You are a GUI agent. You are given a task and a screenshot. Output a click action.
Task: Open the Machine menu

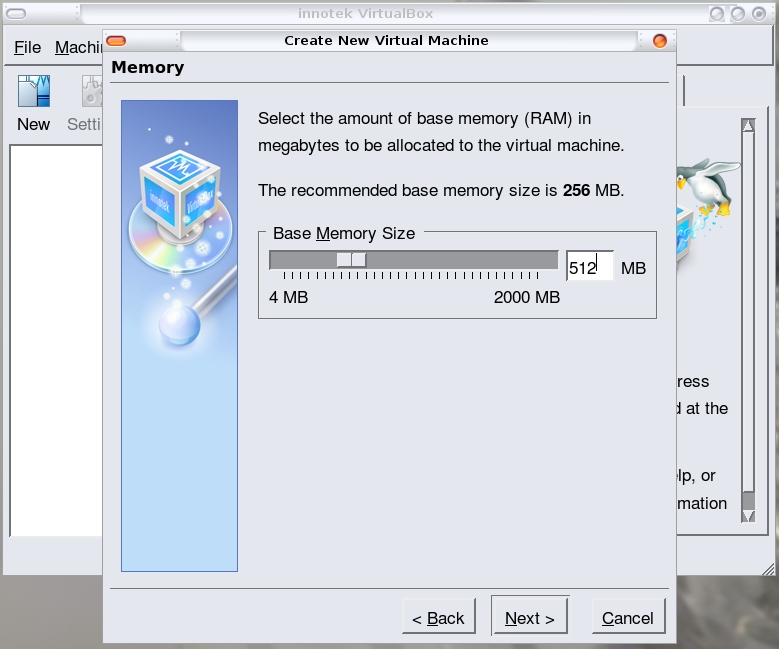click(x=78, y=47)
